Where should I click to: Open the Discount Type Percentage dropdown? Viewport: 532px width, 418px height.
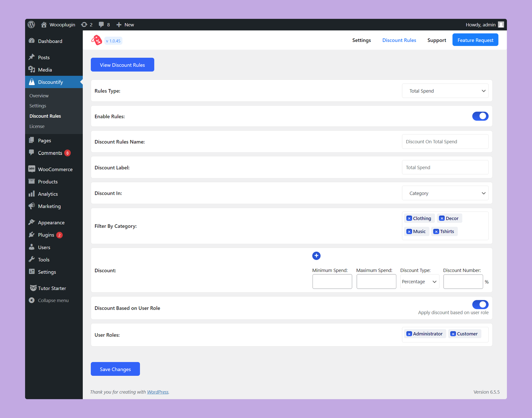coord(420,282)
